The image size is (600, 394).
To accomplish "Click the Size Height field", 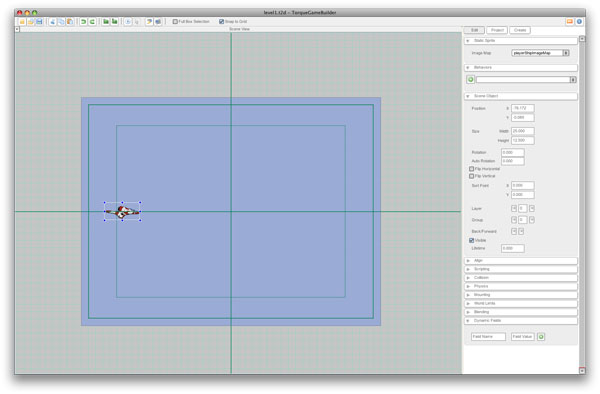I will tap(523, 141).
